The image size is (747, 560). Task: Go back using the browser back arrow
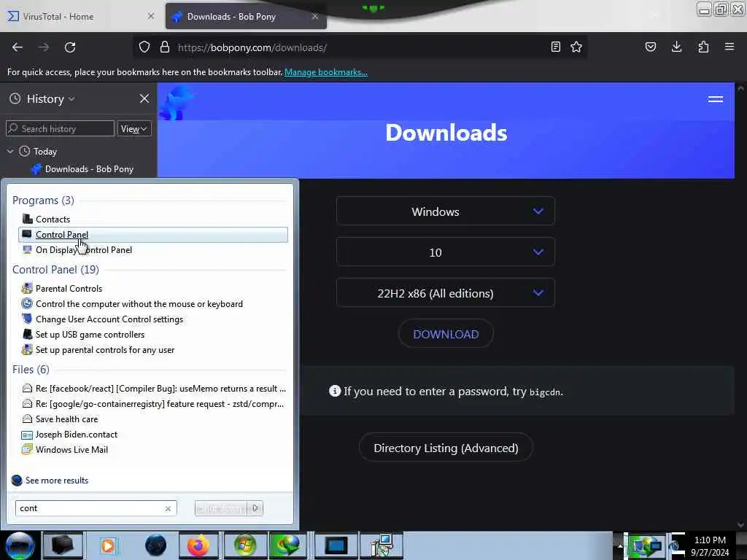[18, 47]
